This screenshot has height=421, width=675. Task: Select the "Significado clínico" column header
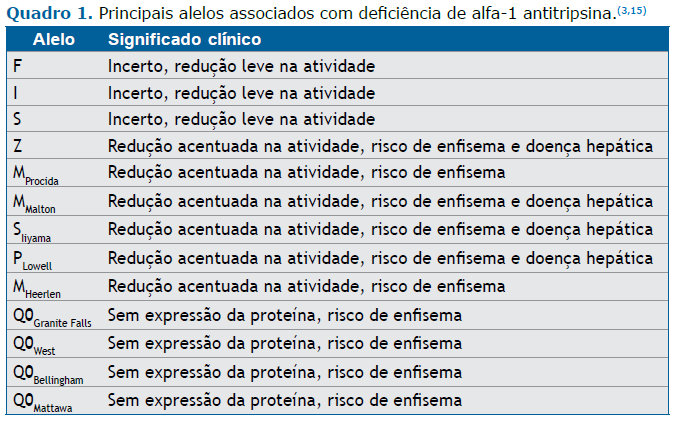(x=185, y=40)
